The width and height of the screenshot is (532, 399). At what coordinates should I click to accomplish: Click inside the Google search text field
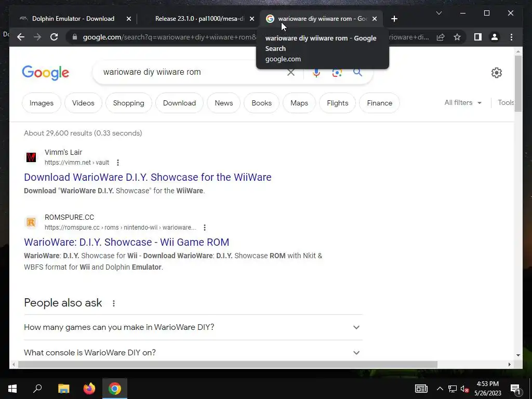[193, 72]
